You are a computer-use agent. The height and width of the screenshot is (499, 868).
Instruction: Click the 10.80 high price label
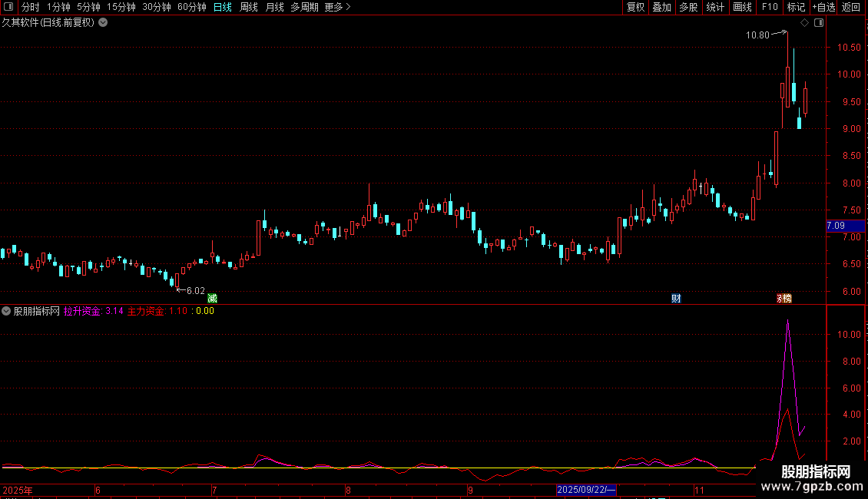(x=757, y=35)
